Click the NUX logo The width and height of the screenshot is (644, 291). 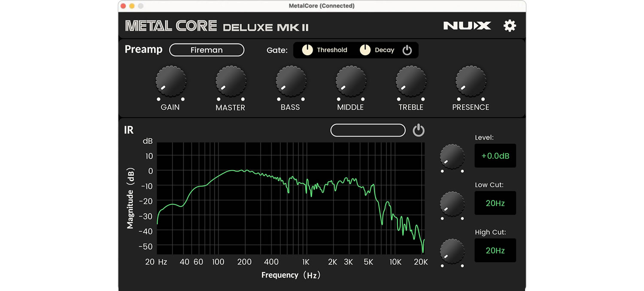coord(467,26)
